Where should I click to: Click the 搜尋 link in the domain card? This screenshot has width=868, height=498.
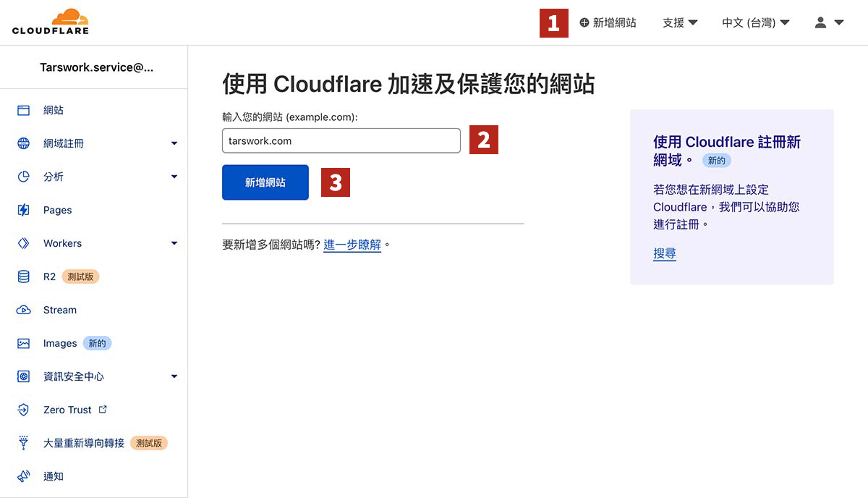[x=665, y=253]
